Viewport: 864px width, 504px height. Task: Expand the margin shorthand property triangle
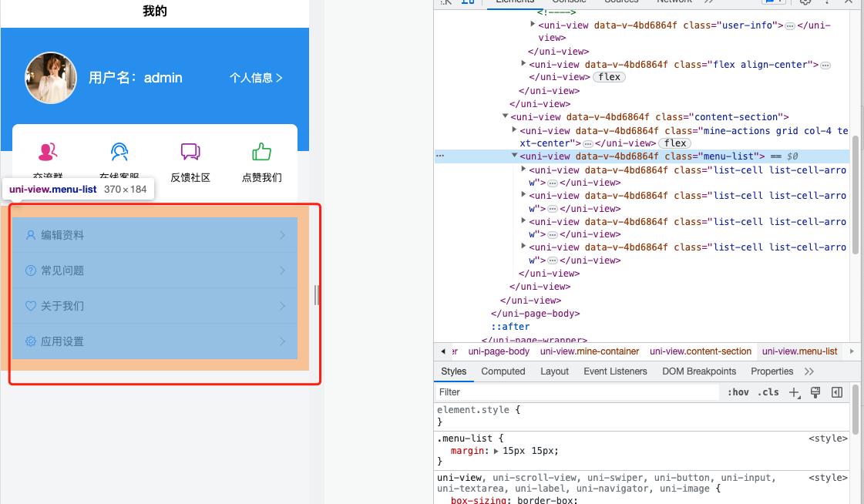pyautogui.click(x=496, y=451)
